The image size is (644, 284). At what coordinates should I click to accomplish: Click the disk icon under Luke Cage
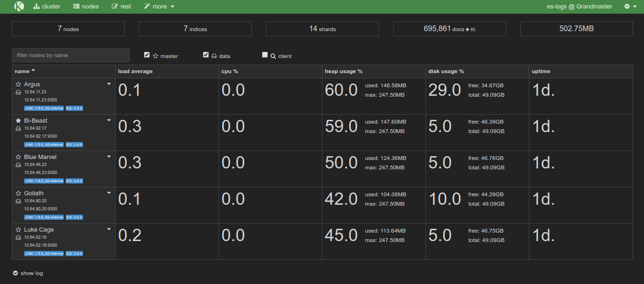18,237
